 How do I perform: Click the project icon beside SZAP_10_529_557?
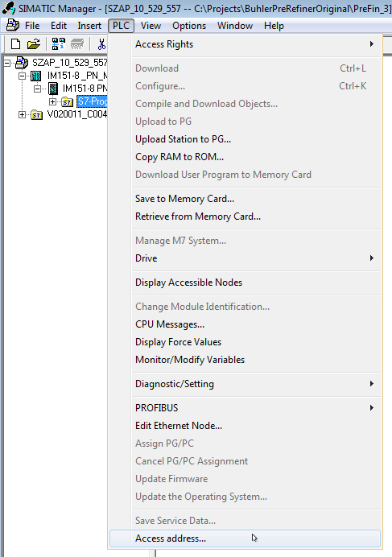tap(22, 63)
